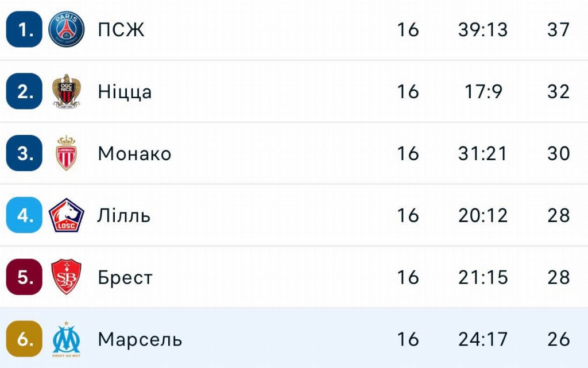Click Monaco's 30 points total
Image resolution: width=588 pixels, height=368 pixels.
click(x=558, y=154)
